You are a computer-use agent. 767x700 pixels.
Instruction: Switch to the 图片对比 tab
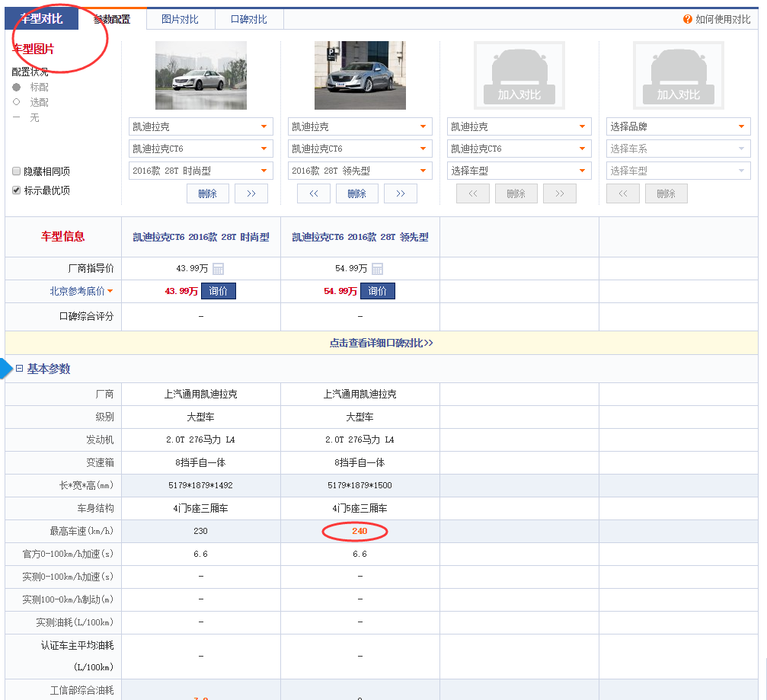(x=180, y=19)
